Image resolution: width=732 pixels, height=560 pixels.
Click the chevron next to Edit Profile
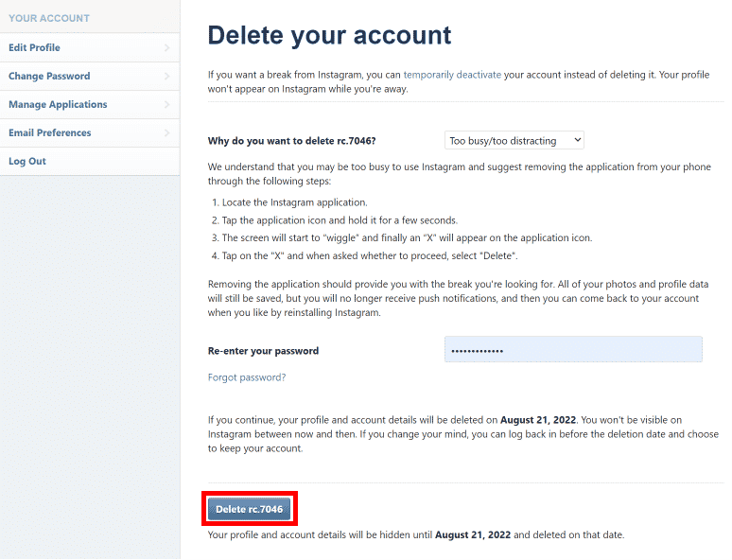(167, 47)
